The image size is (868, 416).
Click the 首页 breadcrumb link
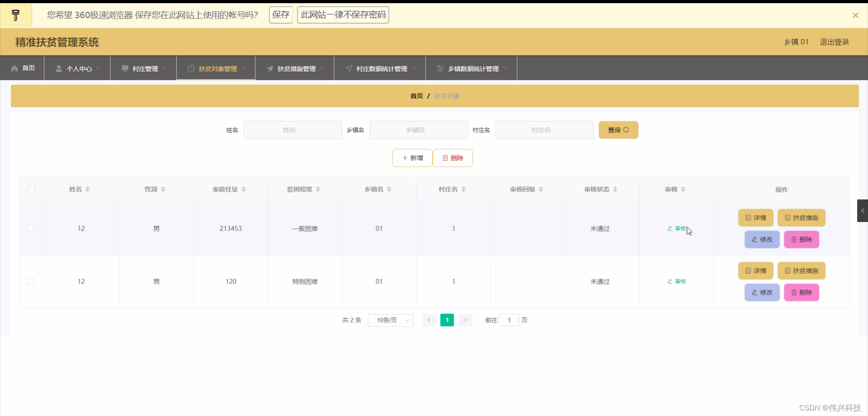[416, 96]
